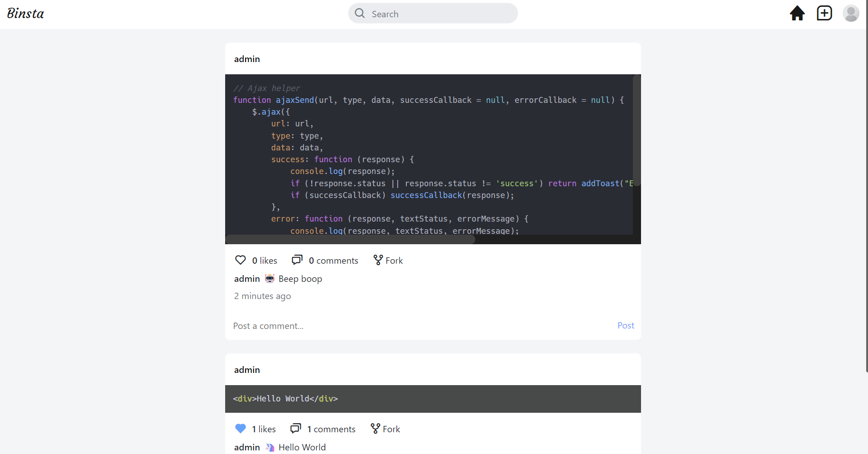Open the home feed via the house icon
Image resolution: width=868 pixels, height=454 pixels.
(797, 13)
